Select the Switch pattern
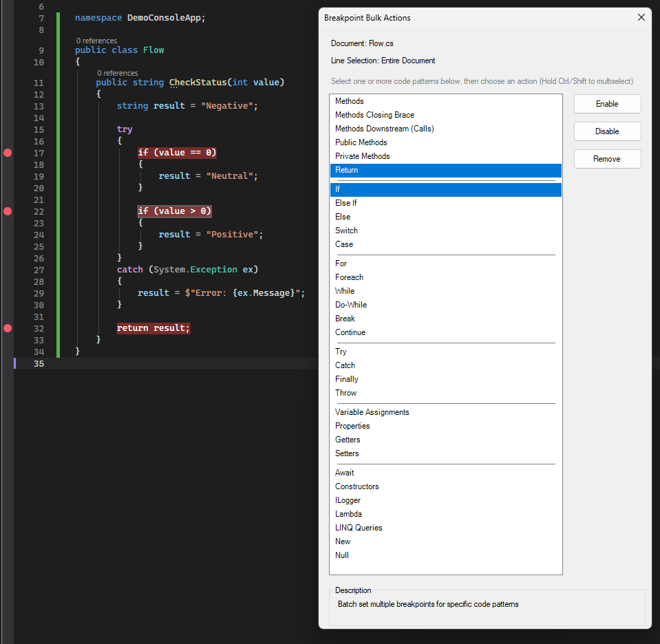 click(446, 230)
